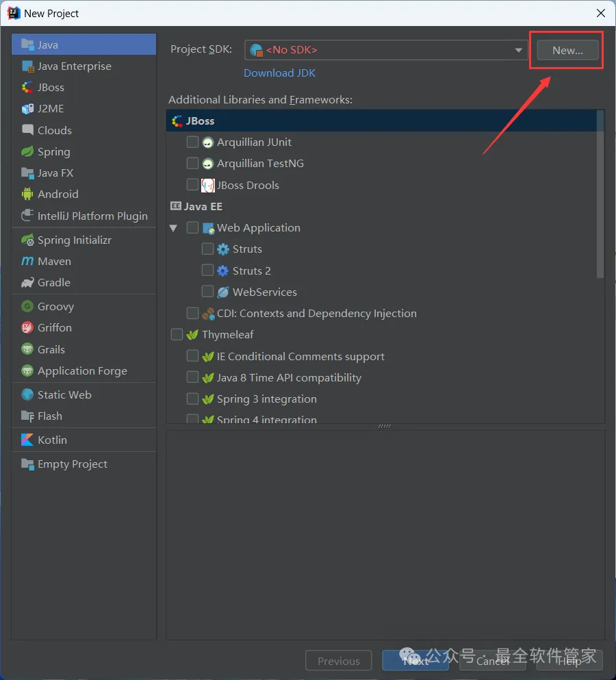Enable the WebServices checkbox
The image size is (616, 680).
click(x=207, y=291)
